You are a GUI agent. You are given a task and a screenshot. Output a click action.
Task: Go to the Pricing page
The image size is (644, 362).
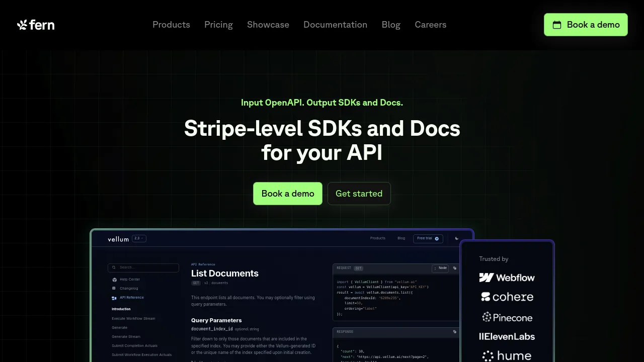click(218, 25)
